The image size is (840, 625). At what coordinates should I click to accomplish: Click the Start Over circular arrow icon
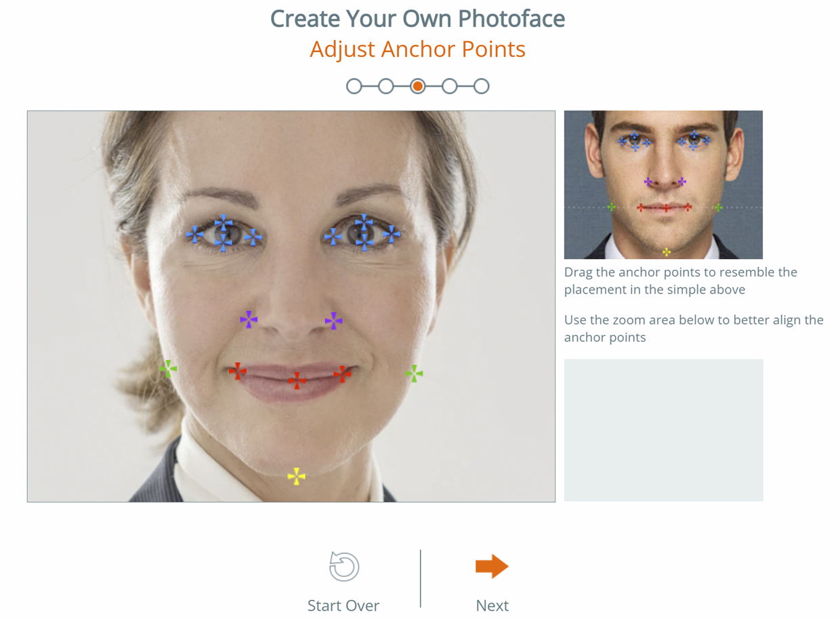tap(344, 567)
